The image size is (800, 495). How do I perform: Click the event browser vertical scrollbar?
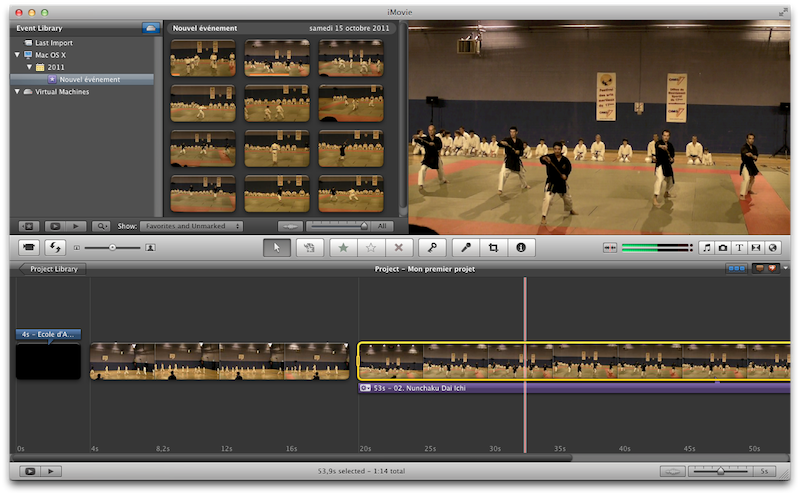point(404,117)
